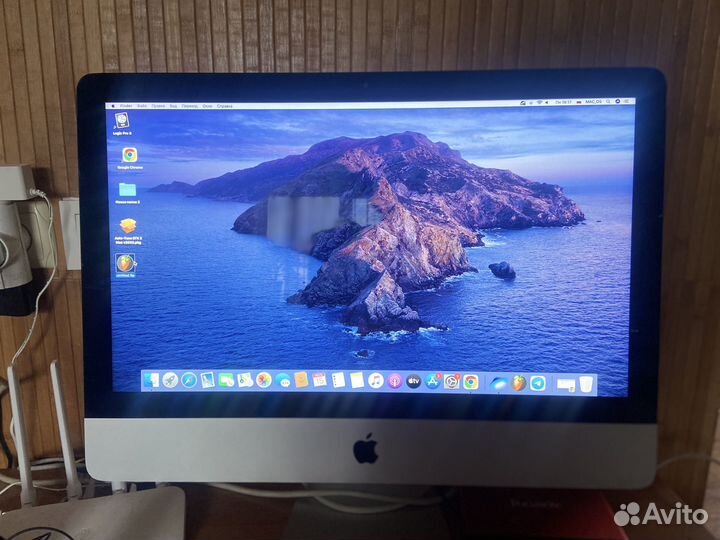The image size is (720, 540).
Task: Open Siri from the menu bar
Action: (x=618, y=101)
